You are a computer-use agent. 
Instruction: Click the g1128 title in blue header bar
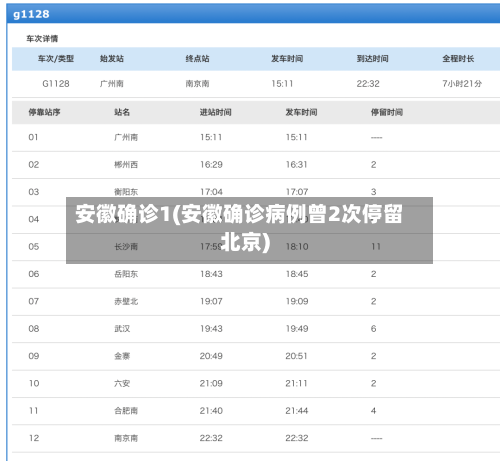pyautogui.click(x=31, y=14)
